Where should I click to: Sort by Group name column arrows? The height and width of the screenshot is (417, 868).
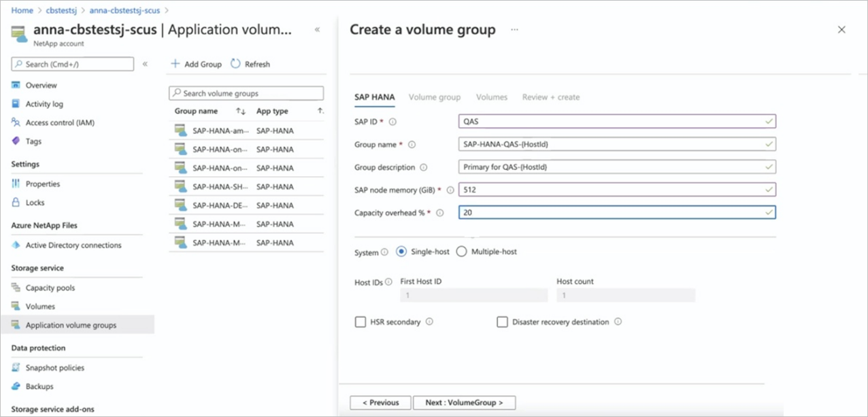pyautogui.click(x=241, y=111)
